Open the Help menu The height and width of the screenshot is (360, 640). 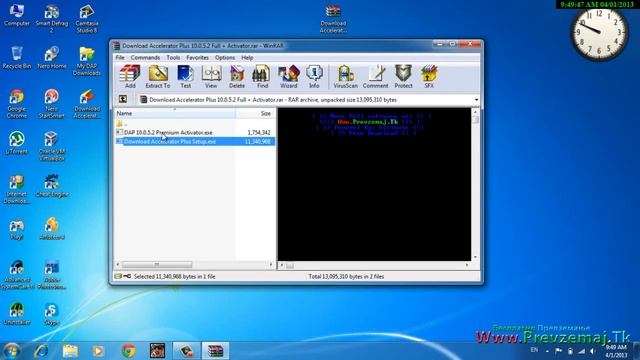pyautogui.click(x=247, y=58)
